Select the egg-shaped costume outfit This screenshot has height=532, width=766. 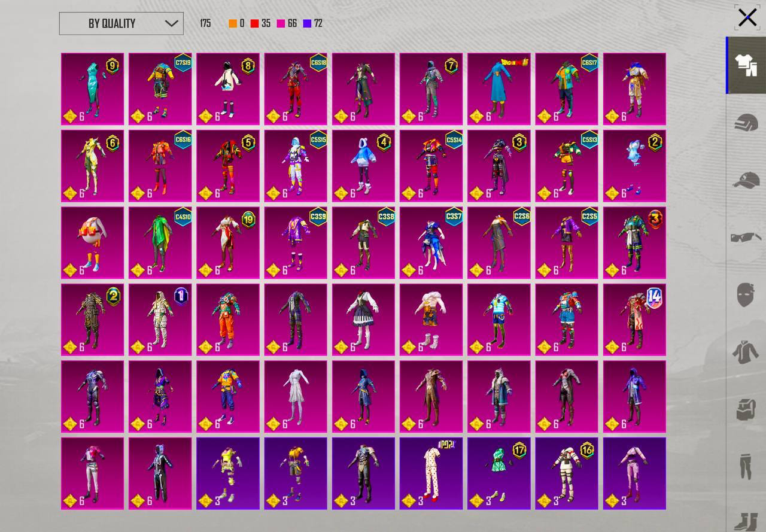click(x=93, y=243)
